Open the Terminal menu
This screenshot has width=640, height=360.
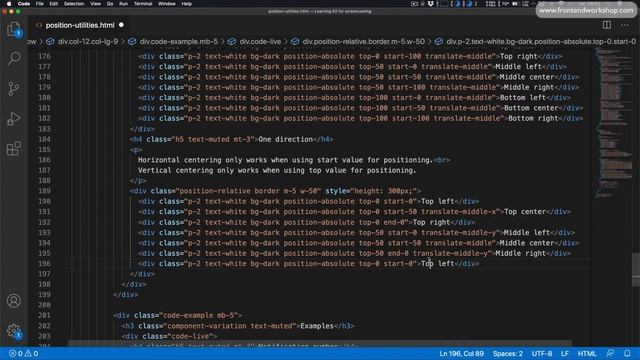(143, 4)
